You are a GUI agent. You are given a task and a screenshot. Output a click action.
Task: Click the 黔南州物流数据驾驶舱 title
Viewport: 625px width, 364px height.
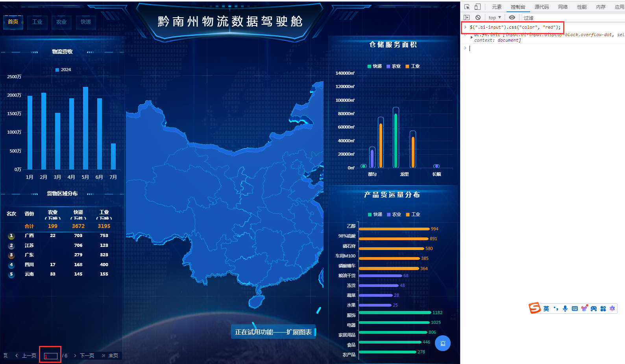[x=230, y=21]
